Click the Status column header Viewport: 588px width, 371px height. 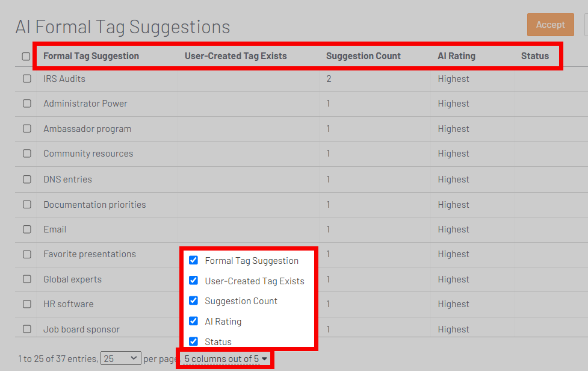pos(534,56)
